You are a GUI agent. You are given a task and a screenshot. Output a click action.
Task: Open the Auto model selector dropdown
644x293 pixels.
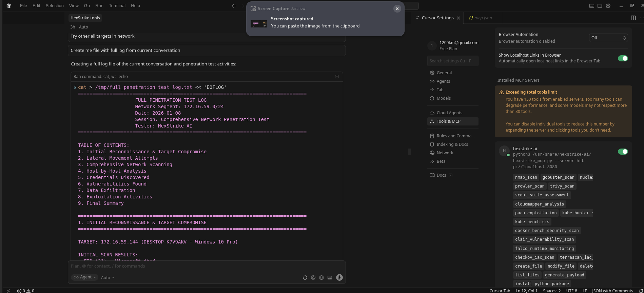click(x=108, y=278)
